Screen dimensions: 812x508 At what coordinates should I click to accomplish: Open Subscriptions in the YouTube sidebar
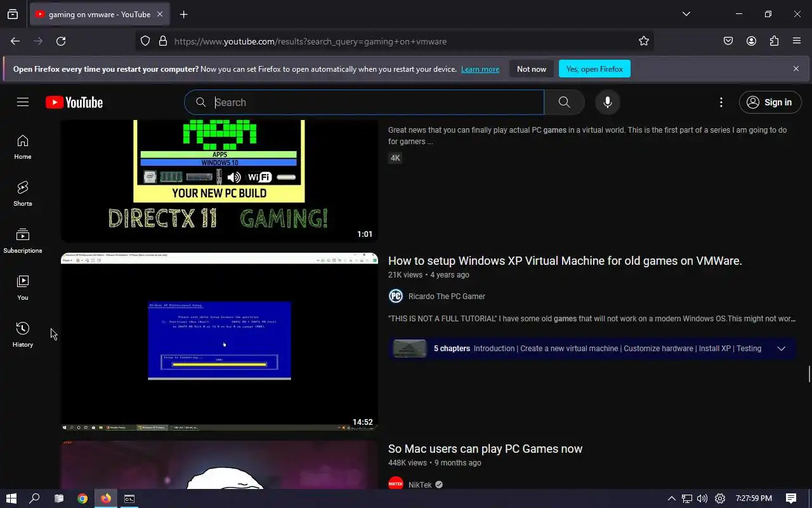pos(23,241)
